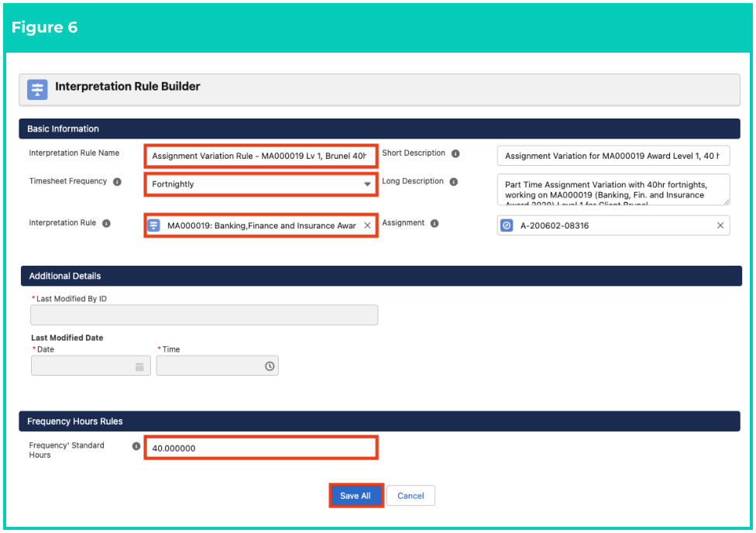The width and height of the screenshot is (756, 533).
Task: Click the Last Modified Date heading text
Action: point(67,338)
